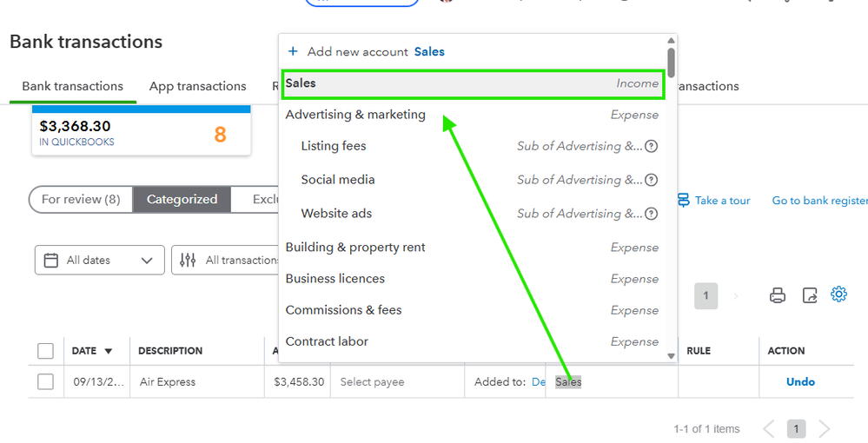Open the table settings gear icon
The height and width of the screenshot is (443, 868).
[x=838, y=294]
